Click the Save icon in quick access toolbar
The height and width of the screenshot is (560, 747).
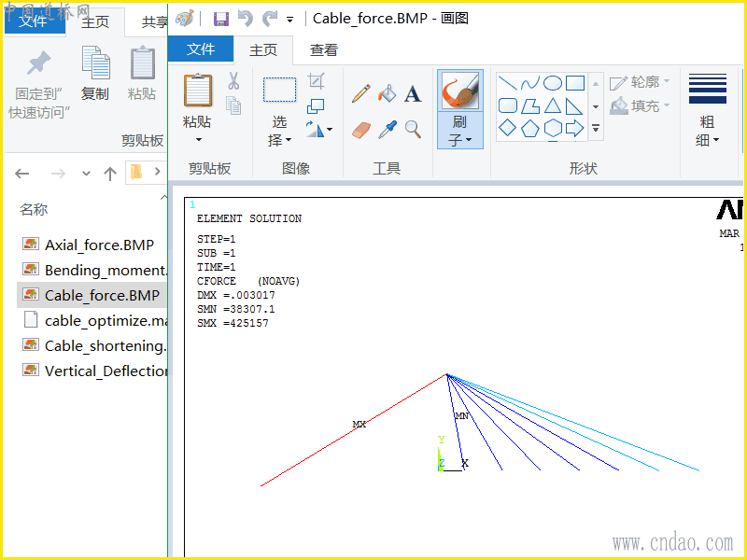coord(221,19)
